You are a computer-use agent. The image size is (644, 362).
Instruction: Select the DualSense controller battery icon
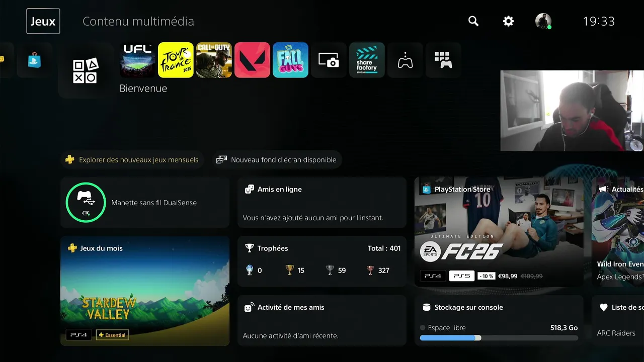86,203
